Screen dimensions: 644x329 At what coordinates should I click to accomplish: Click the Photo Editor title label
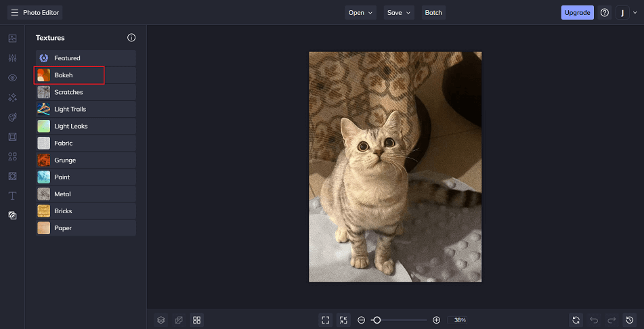pos(41,13)
